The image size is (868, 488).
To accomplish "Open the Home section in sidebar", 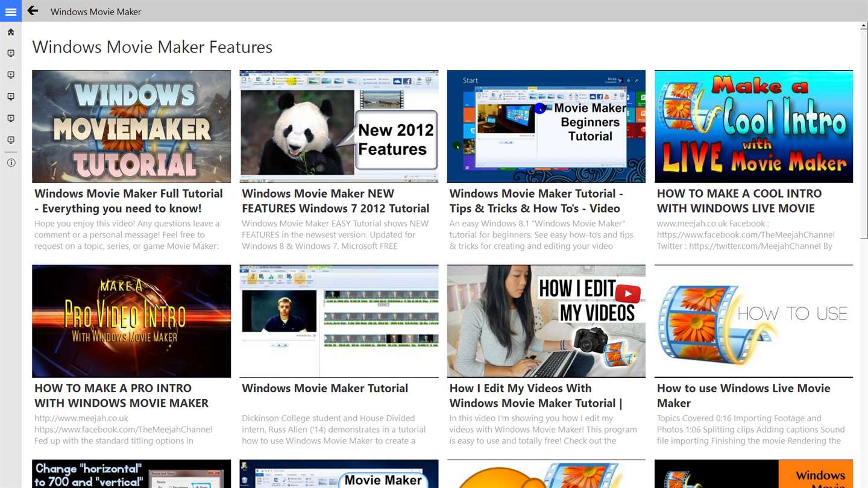I will pyautogui.click(x=11, y=32).
